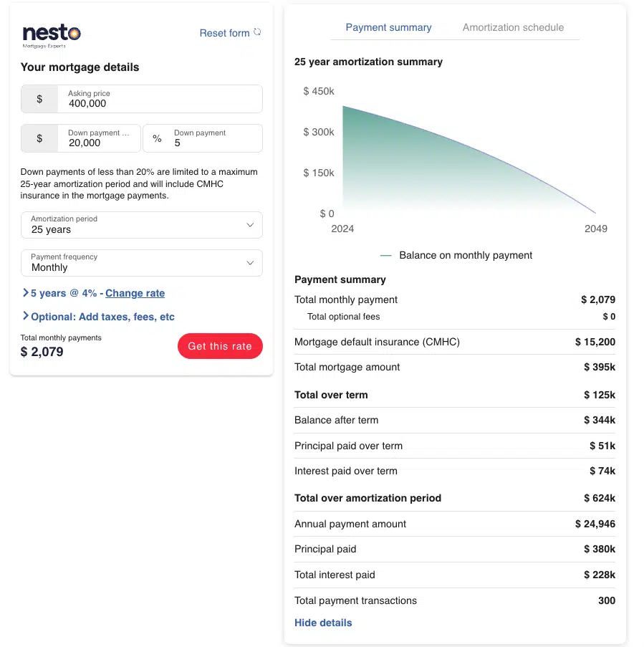This screenshot has height=647, width=644.
Task: Click the '5 years @ 4%' text
Action: tap(64, 293)
